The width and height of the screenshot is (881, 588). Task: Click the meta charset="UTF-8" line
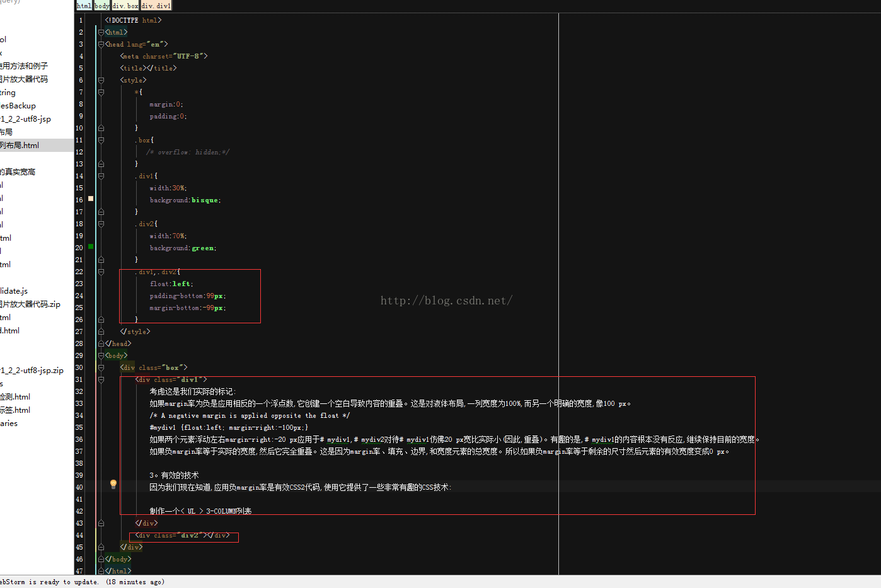tap(164, 56)
